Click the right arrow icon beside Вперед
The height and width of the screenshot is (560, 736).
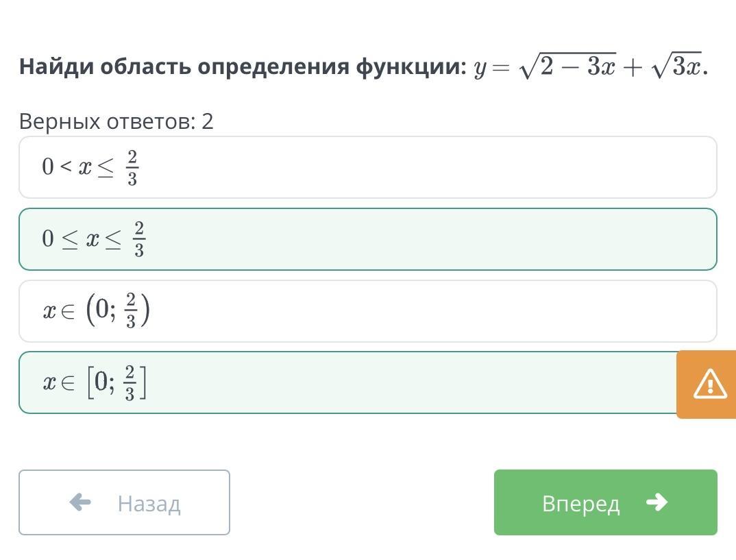click(x=657, y=502)
